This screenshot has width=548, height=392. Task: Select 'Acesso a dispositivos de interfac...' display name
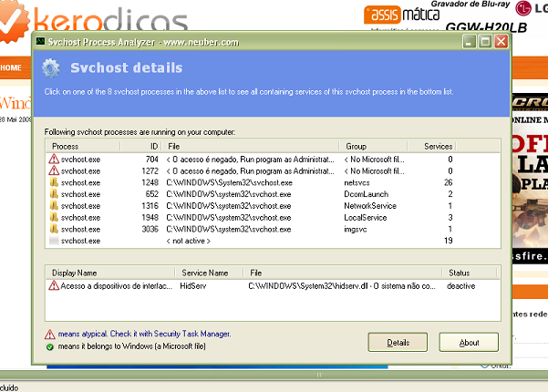116,285
